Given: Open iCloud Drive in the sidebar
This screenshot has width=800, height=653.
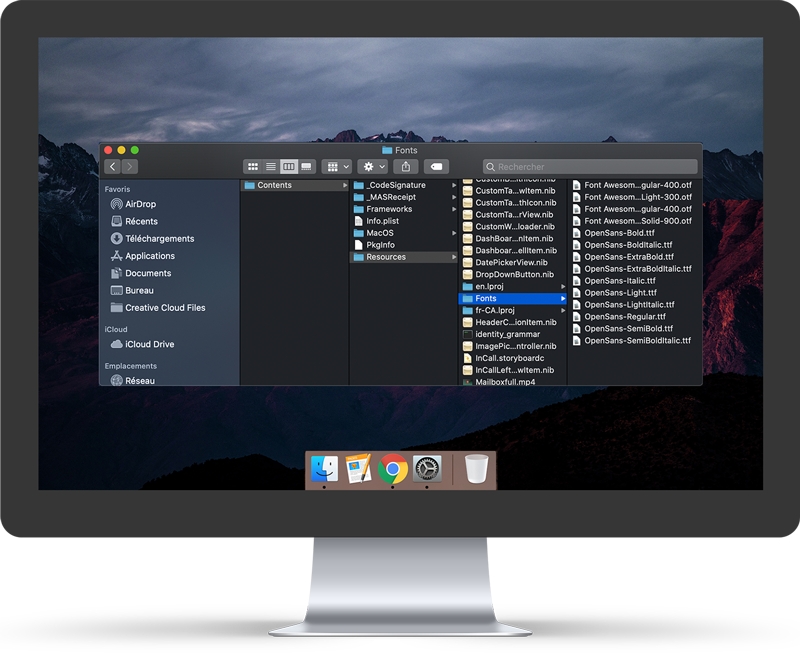Looking at the screenshot, I should point(143,344).
